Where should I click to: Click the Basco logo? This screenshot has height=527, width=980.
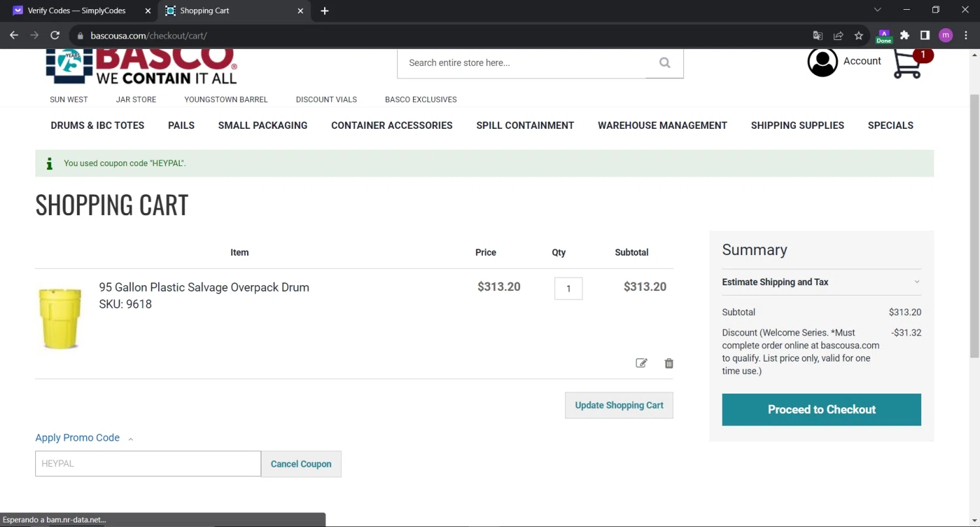click(x=141, y=66)
